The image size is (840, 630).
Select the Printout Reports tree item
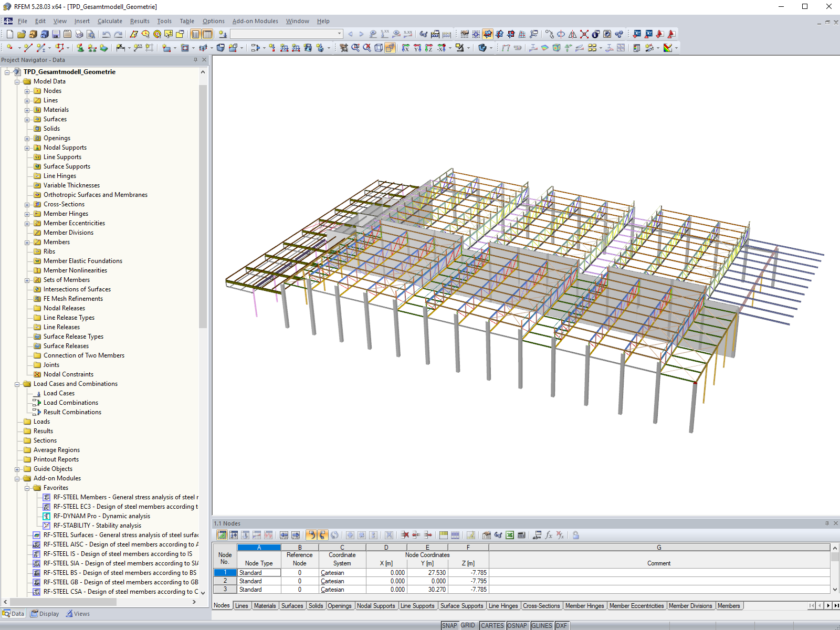click(56, 459)
